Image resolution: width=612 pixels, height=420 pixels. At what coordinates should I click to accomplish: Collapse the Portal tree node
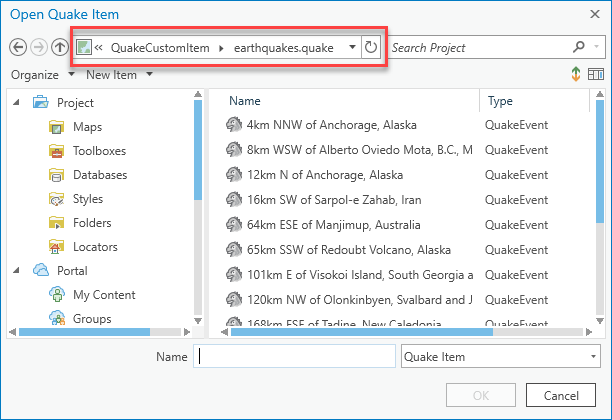(17, 270)
